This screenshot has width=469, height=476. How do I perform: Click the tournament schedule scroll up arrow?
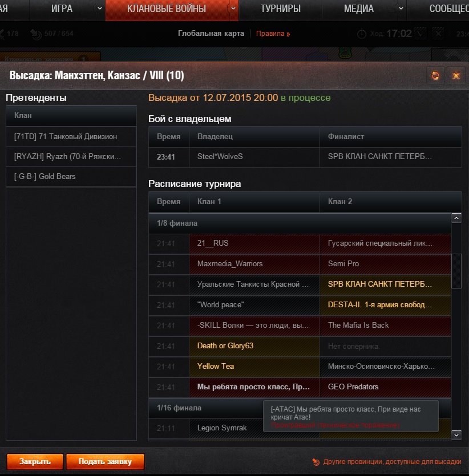click(x=456, y=218)
